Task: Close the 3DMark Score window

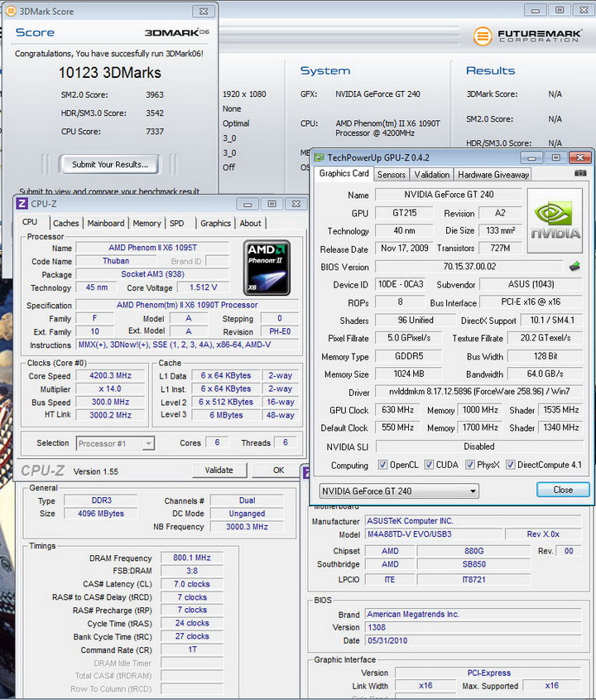Action: (x=204, y=12)
